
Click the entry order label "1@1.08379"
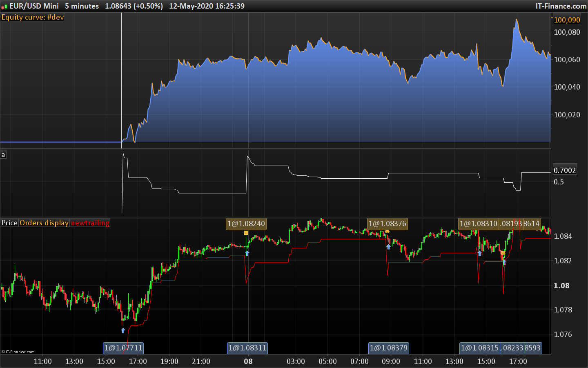click(x=388, y=348)
